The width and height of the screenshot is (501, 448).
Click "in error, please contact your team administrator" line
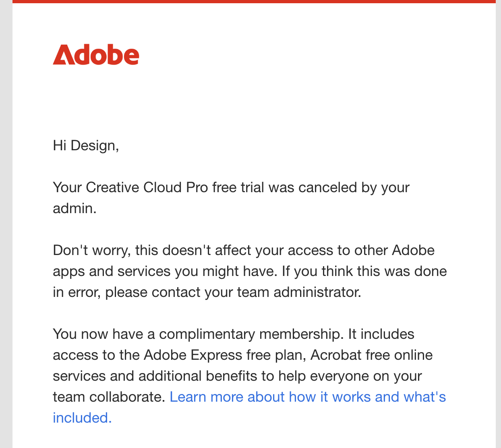tap(207, 292)
